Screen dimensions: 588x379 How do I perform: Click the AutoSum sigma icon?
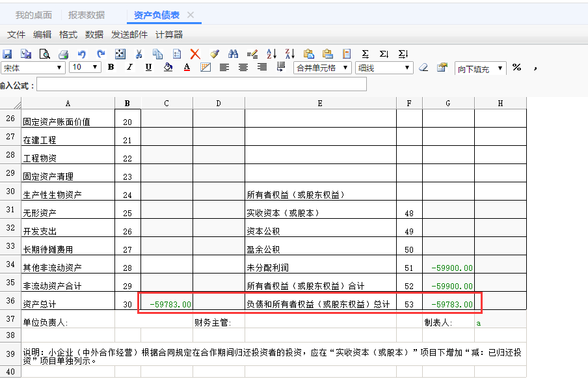[x=365, y=54]
